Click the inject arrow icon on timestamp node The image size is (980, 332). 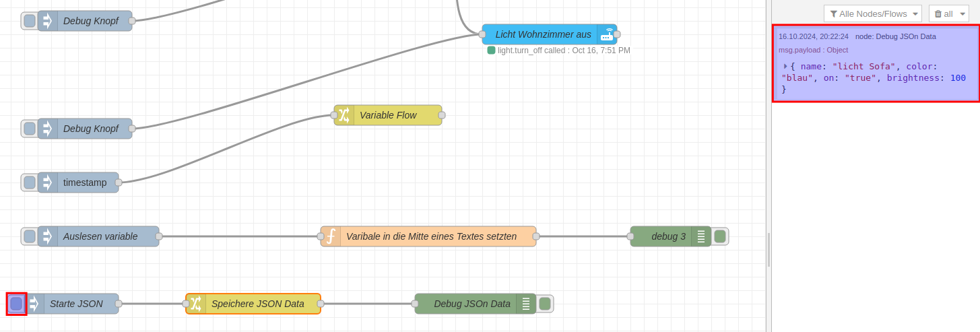click(47, 182)
